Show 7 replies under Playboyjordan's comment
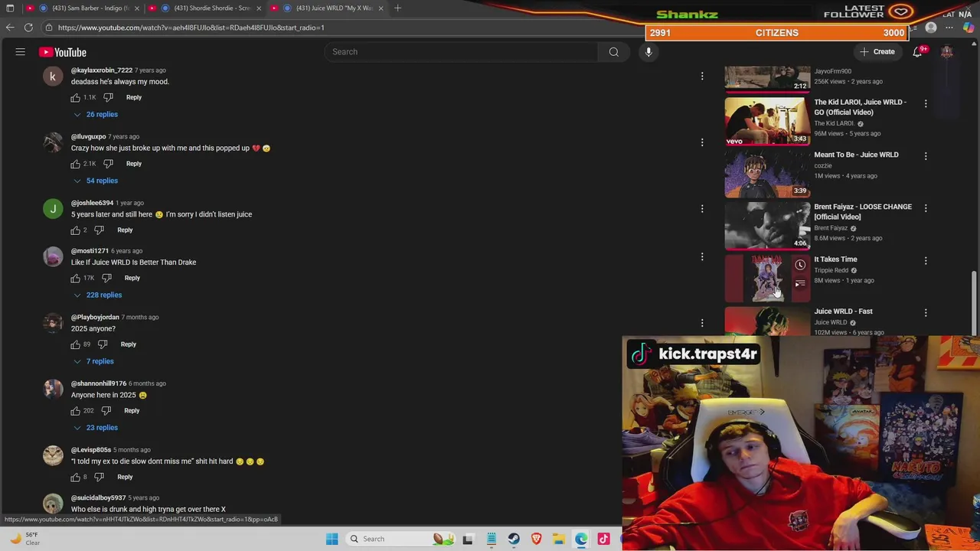 [x=93, y=361]
